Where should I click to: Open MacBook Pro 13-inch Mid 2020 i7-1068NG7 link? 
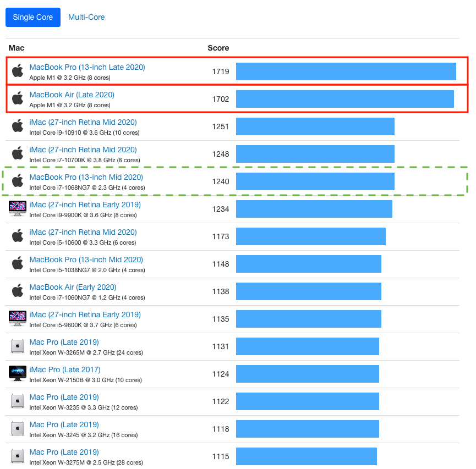point(86,177)
